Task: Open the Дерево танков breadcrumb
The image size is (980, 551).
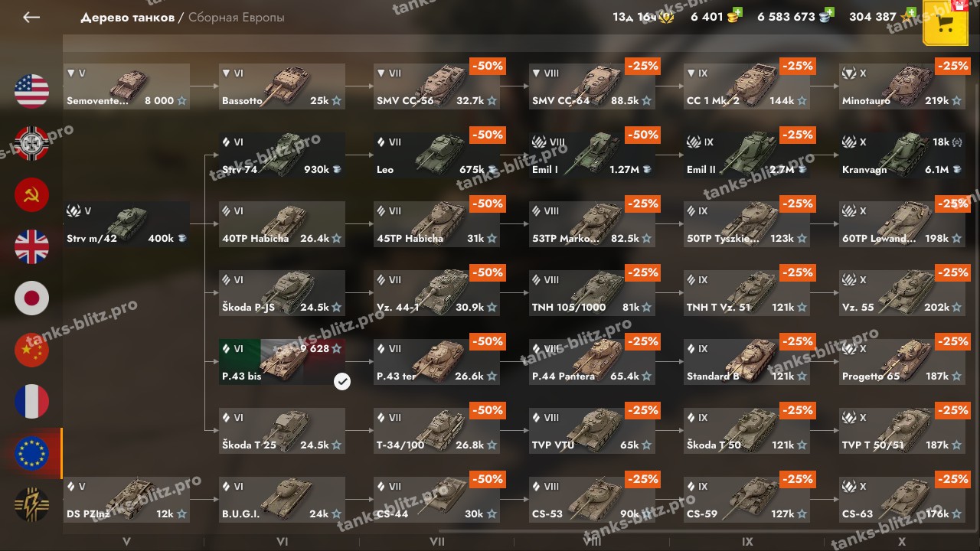Action: 127,17
